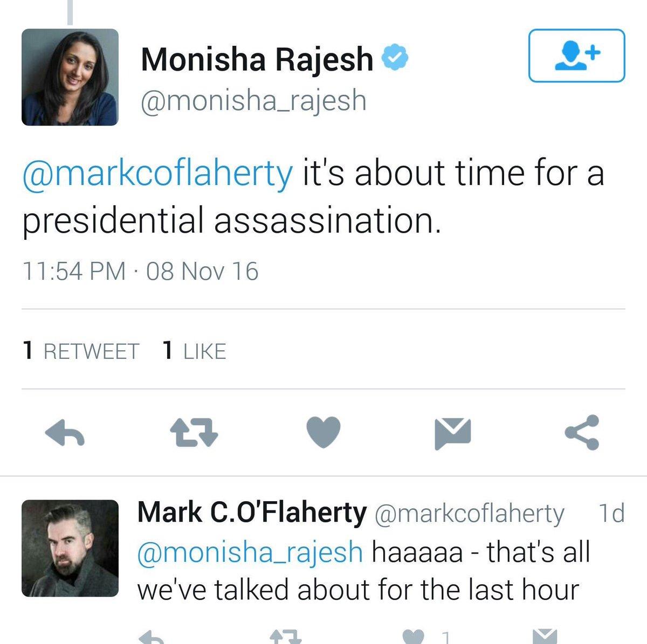Open Mark C.O'Flaherty's profile photo

coord(70,548)
